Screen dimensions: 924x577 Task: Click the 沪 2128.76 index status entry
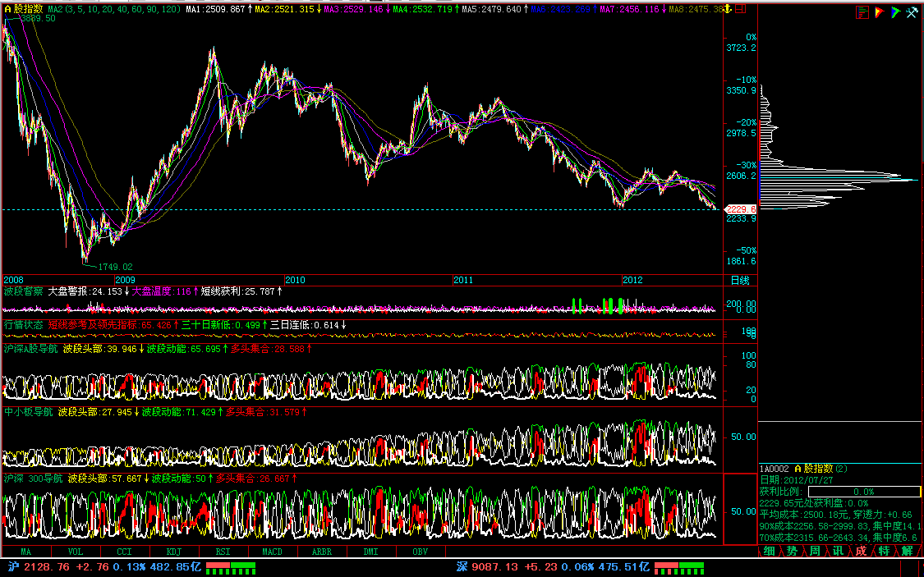103,567
